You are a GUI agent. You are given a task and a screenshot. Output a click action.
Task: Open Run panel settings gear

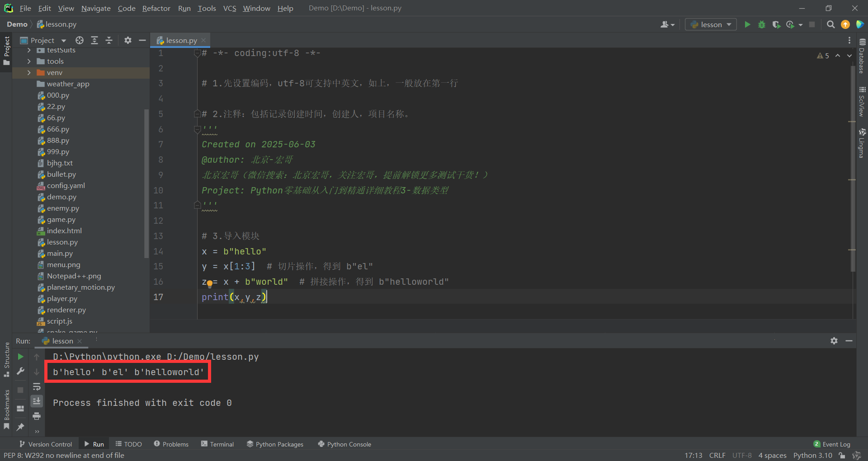click(x=834, y=341)
